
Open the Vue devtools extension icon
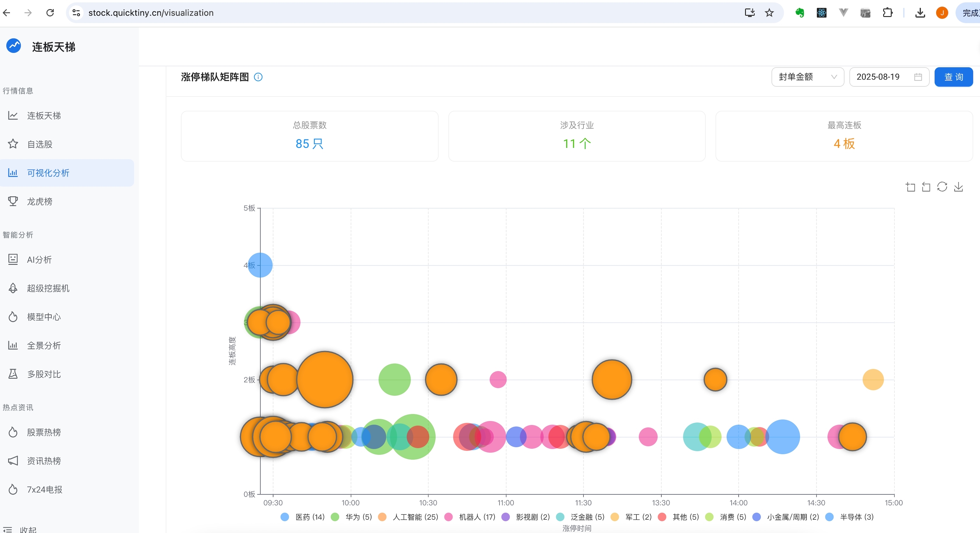tap(843, 12)
